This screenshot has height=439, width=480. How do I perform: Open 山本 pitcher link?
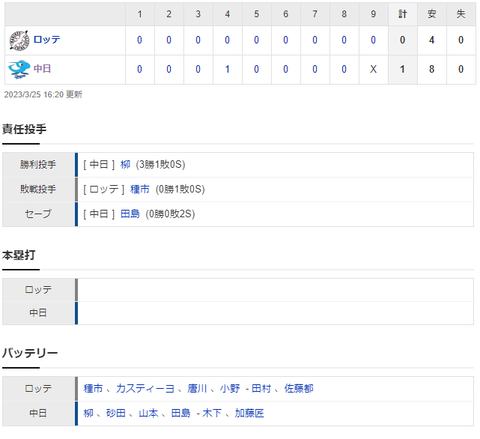[x=148, y=413]
